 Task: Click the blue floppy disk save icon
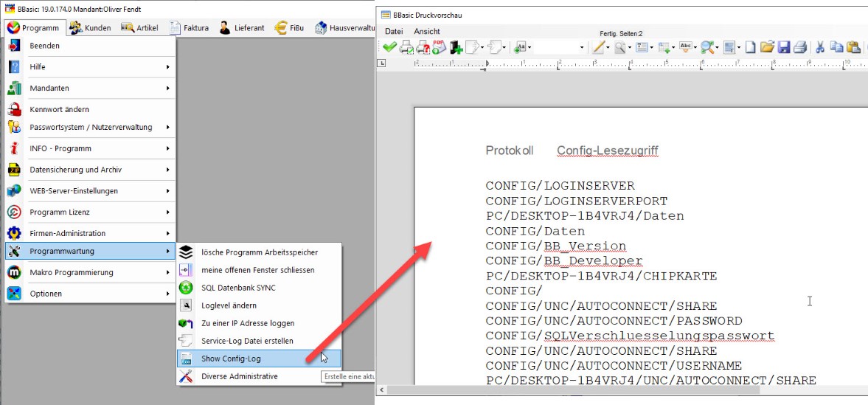tap(785, 48)
